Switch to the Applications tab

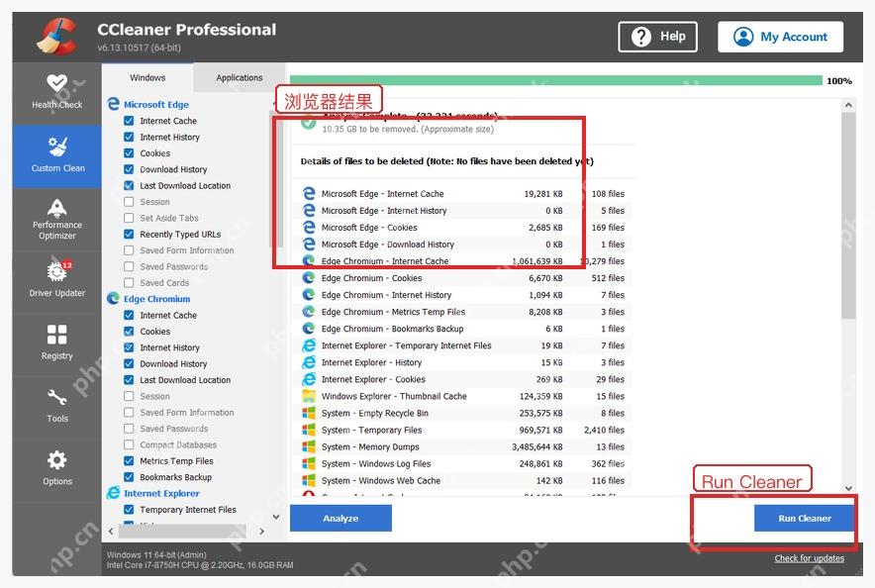point(240,77)
